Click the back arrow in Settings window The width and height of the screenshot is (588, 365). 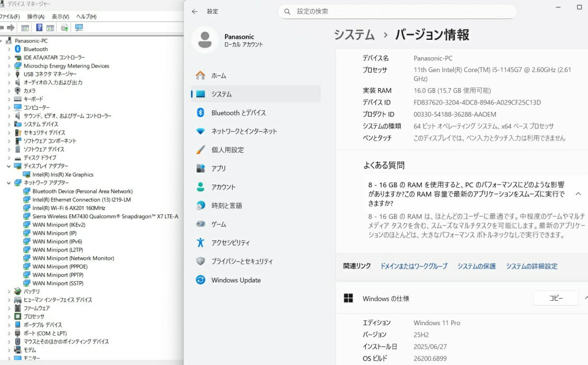point(195,11)
